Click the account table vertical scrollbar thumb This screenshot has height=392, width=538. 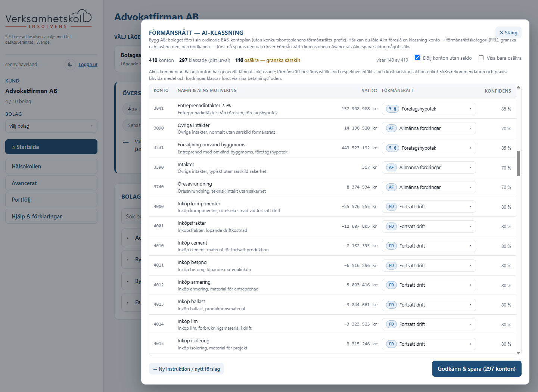point(518,164)
